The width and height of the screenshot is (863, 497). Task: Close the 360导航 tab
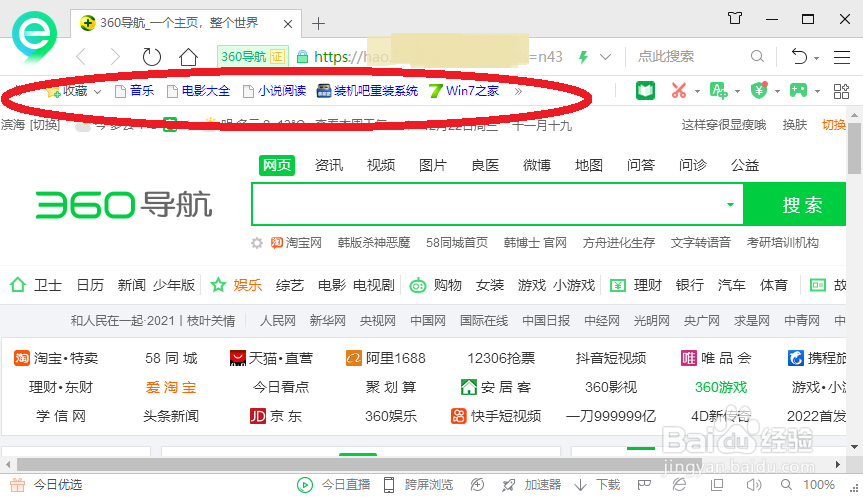(288, 24)
